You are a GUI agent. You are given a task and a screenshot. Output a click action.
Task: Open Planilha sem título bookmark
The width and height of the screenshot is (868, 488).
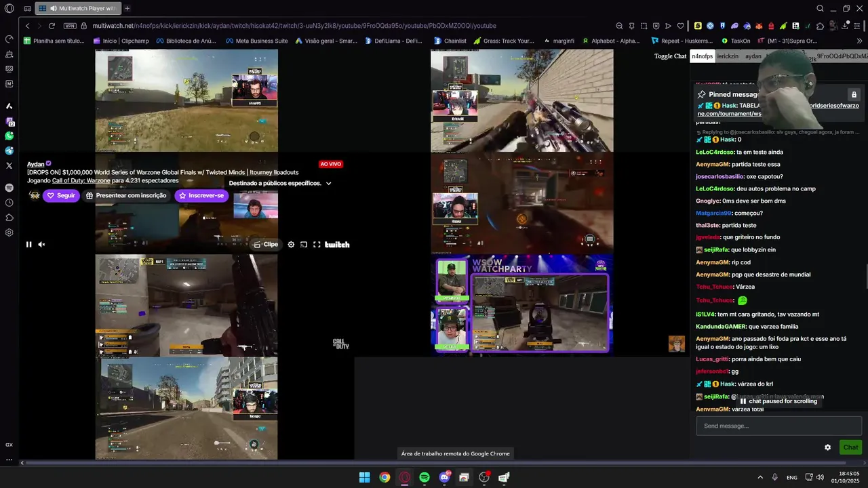[54, 41]
